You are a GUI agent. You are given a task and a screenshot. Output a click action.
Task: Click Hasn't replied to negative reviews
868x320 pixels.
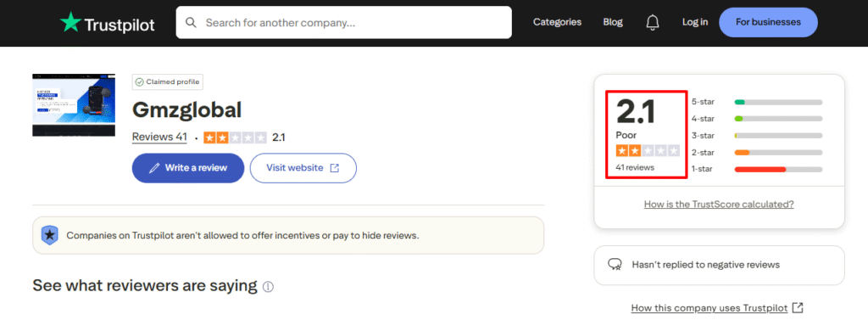pos(706,265)
